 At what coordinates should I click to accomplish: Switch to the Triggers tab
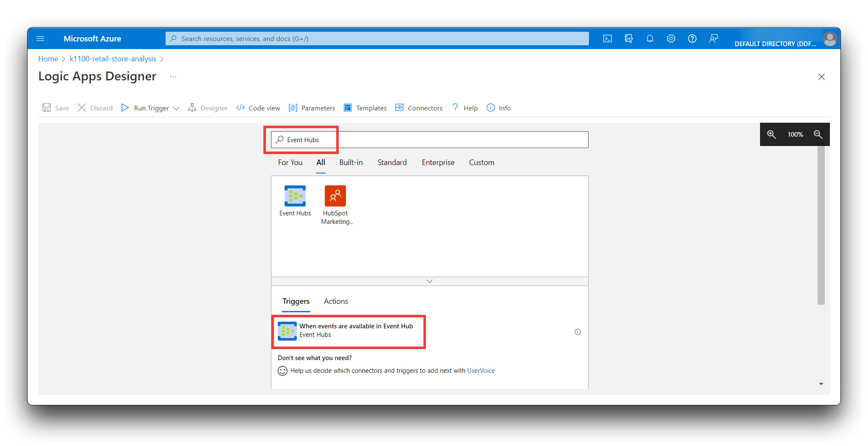click(x=296, y=301)
